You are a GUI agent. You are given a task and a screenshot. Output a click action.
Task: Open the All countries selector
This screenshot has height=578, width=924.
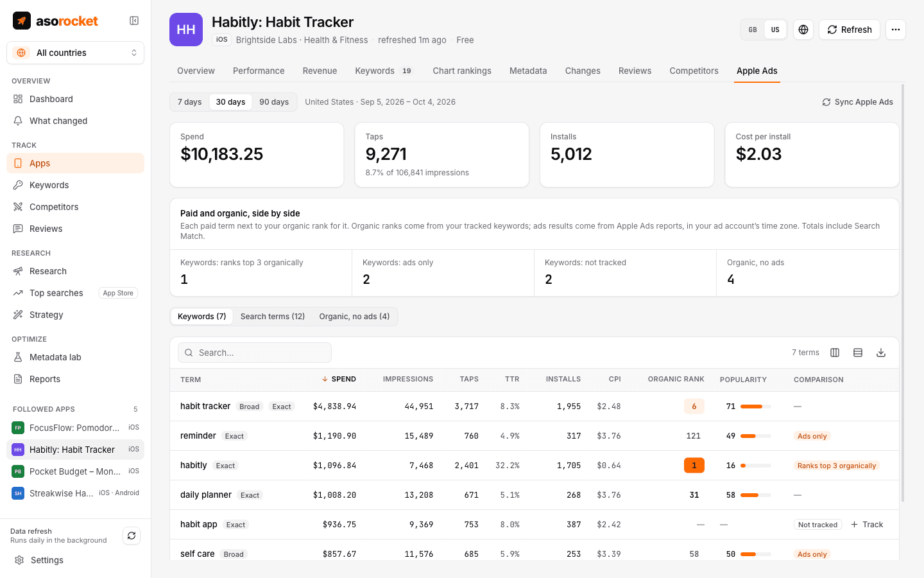pos(75,53)
